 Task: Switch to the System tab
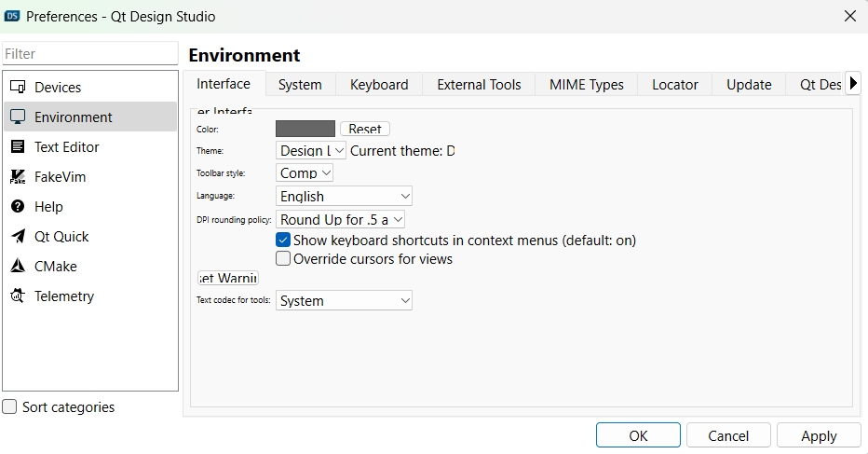click(300, 85)
